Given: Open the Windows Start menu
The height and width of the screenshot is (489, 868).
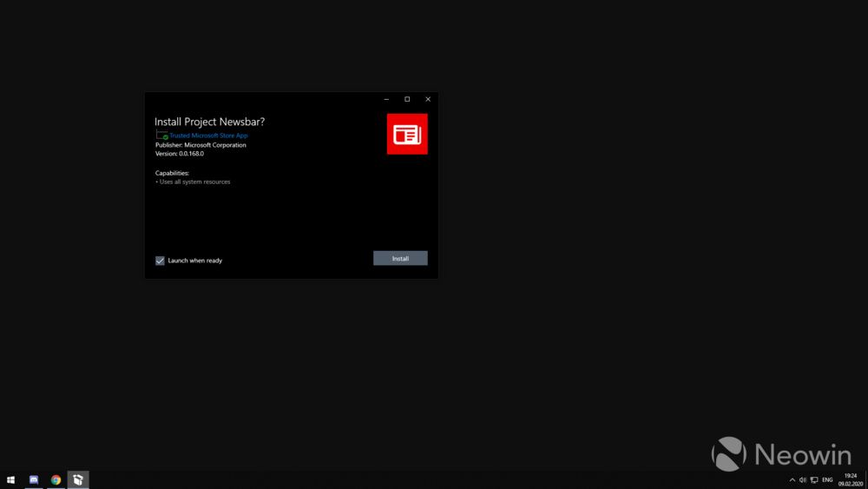Looking at the screenshot, I should pyautogui.click(x=10, y=479).
